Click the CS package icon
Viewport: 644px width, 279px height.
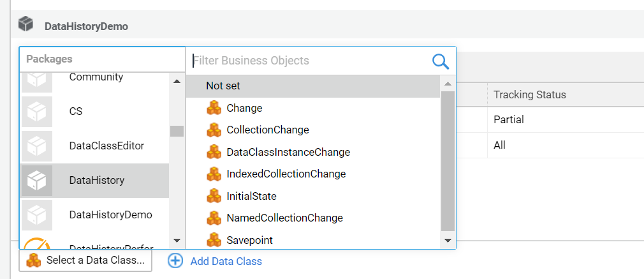[x=37, y=112]
